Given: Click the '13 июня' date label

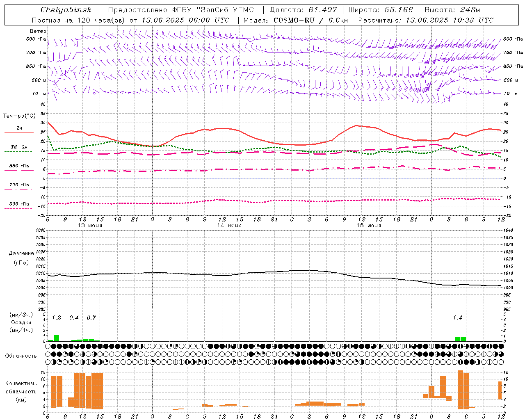Looking at the screenshot, I should (x=90, y=225).
